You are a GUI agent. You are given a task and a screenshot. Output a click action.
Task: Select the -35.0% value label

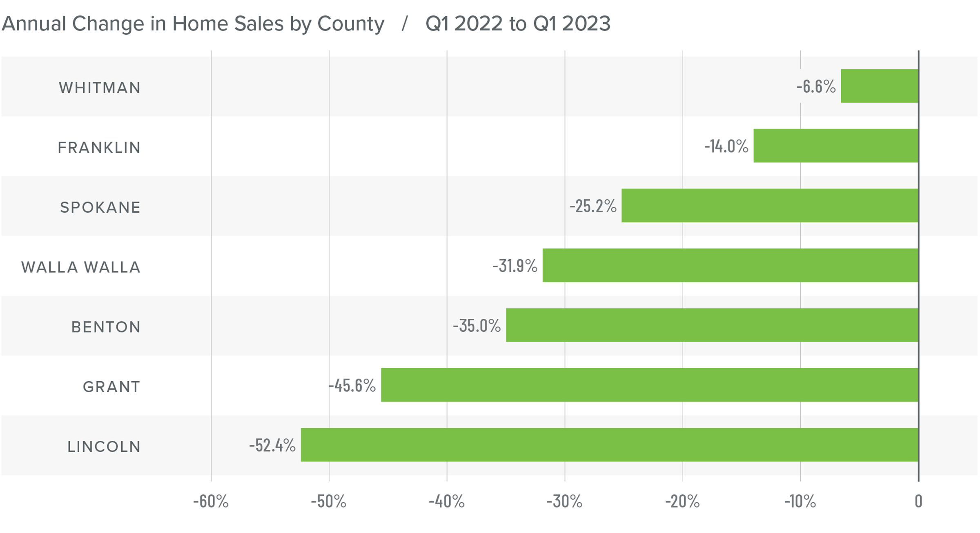tap(477, 326)
